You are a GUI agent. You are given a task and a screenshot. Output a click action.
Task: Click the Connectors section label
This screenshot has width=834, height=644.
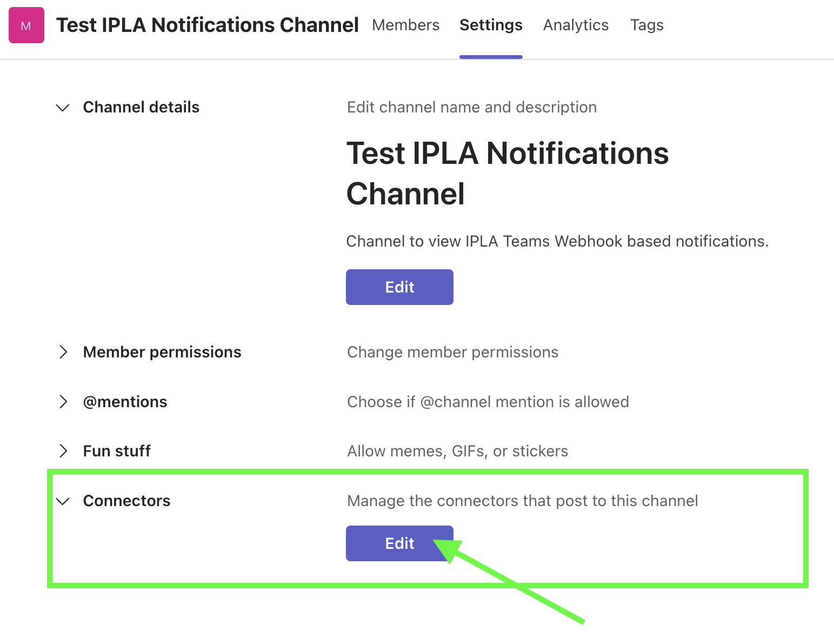126,501
